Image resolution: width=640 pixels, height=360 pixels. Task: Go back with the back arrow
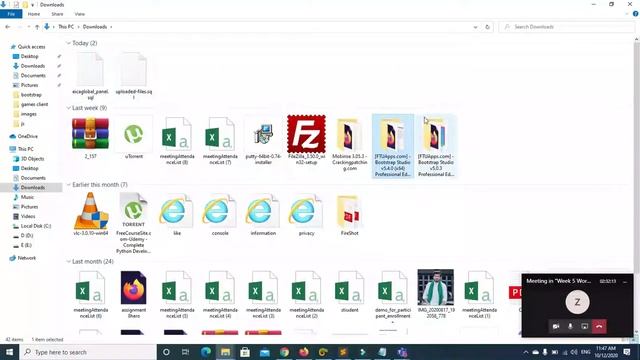(x=8, y=27)
